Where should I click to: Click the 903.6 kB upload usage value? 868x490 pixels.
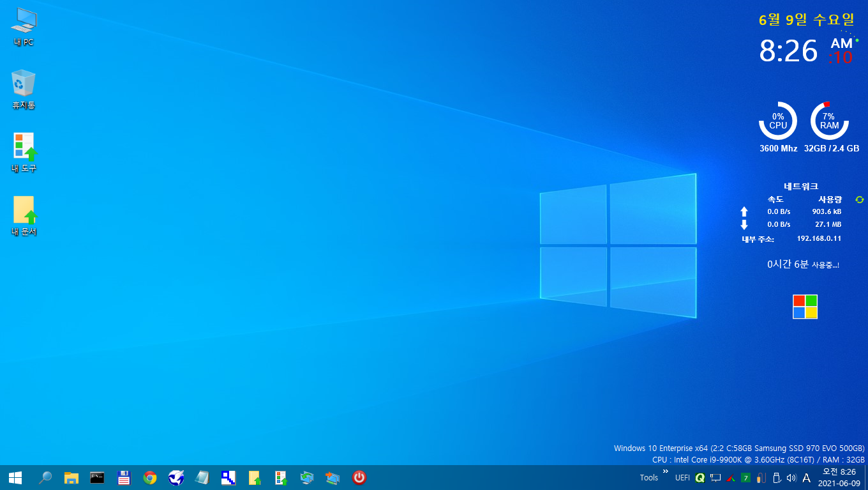[x=827, y=211]
